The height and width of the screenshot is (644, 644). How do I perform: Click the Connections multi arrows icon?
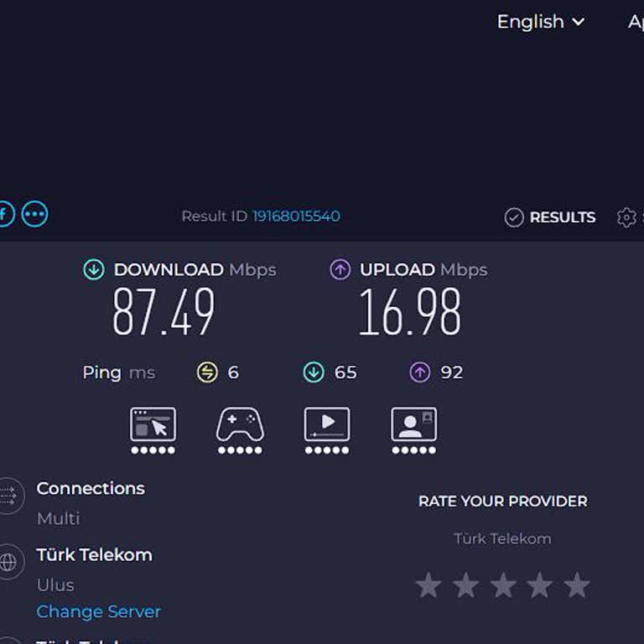coord(10,496)
